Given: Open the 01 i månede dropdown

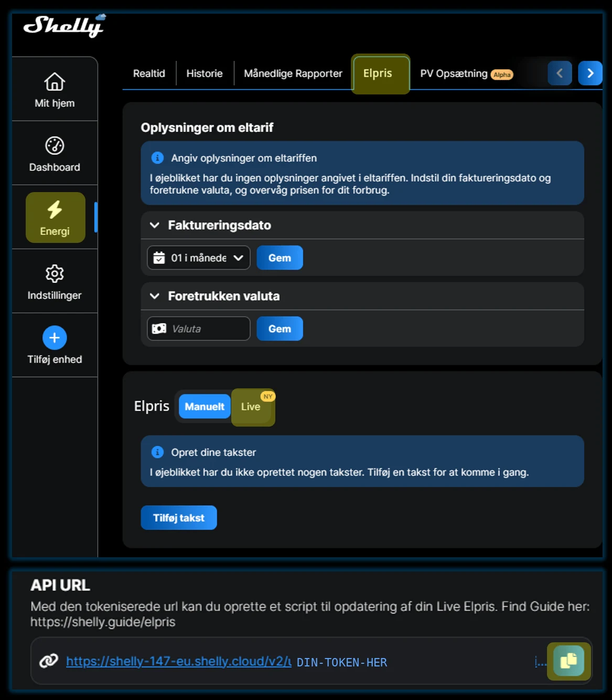Looking at the screenshot, I should [199, 258].
